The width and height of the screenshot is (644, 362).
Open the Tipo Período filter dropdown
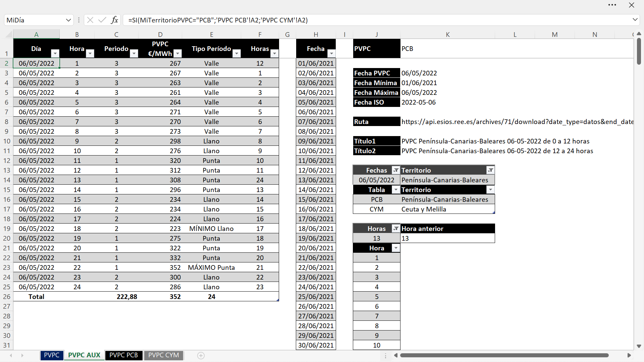(x=237, y=54)
